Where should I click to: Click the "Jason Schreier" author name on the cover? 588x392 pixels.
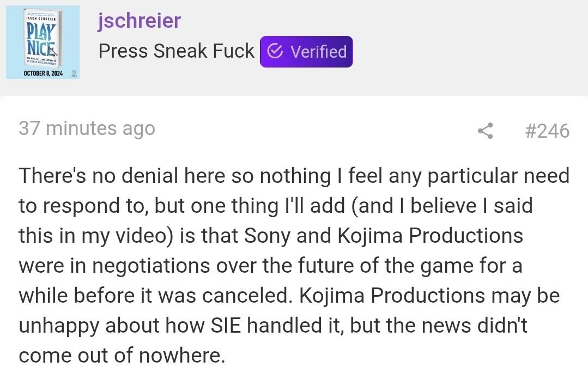(41, 19)
